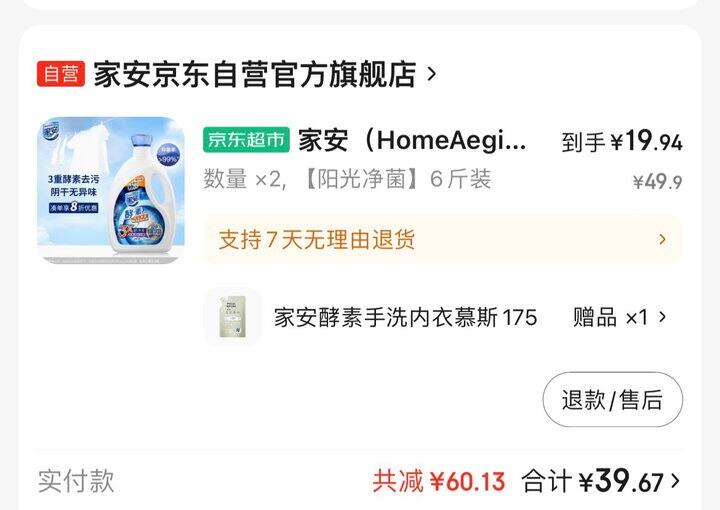The width and height of the screenshot is (720, 510).
Task: Tap the 实付款 label
Action: pyautogui.click(x=76, y=481)
